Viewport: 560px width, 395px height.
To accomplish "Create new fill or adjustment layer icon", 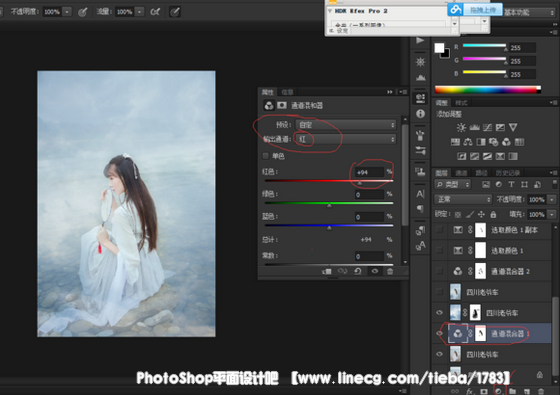I will coord(498,391).
